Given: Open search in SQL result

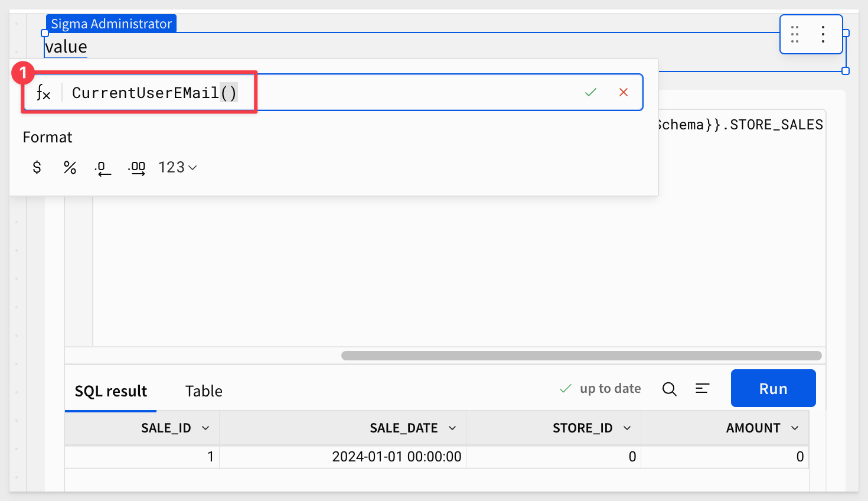Looking at the screenshot, I should coord(669,389).
